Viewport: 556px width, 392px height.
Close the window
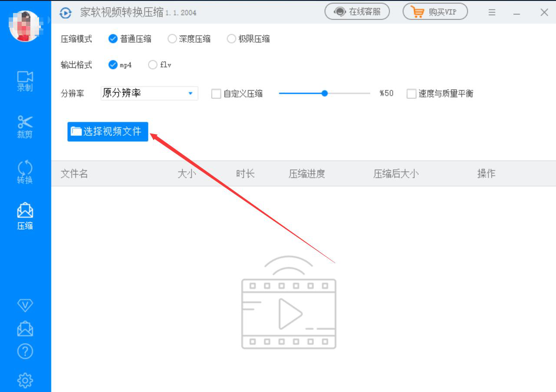[544, 13]
